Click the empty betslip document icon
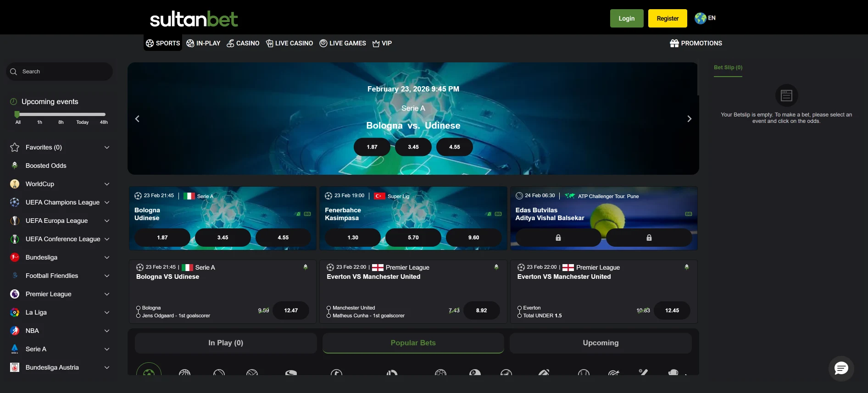868x393 pixels. (x=787, y=95)
